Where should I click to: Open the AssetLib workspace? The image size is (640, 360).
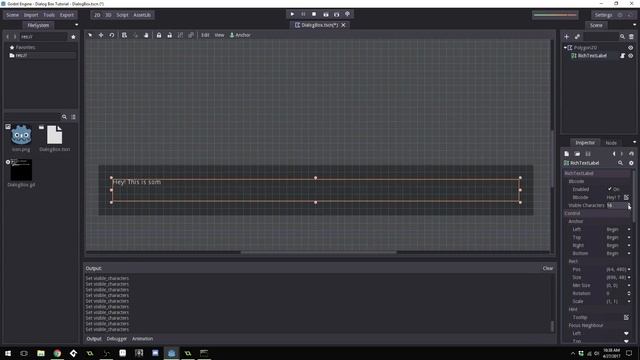[142, 15]
